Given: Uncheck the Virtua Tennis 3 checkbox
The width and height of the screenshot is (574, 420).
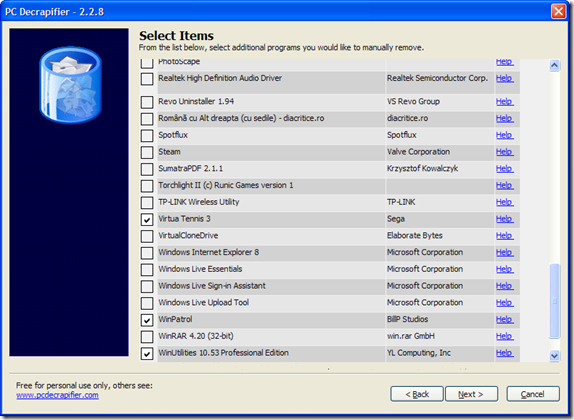Looking at the screenshot, I should pos(147,219).
